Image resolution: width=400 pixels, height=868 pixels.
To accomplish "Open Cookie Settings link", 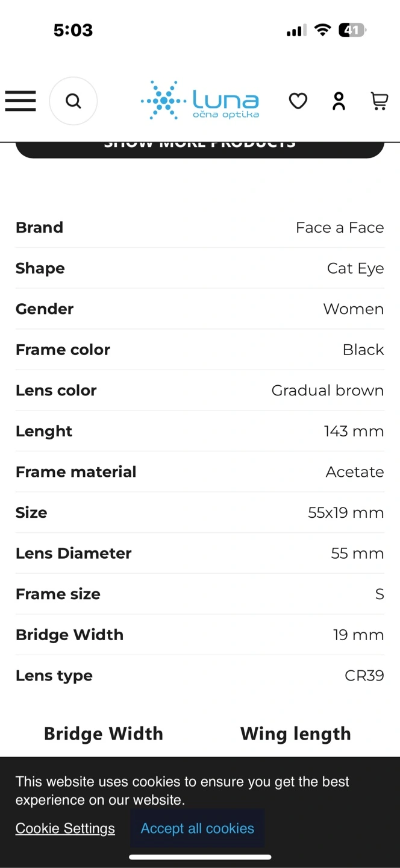I will pos(65,828).
